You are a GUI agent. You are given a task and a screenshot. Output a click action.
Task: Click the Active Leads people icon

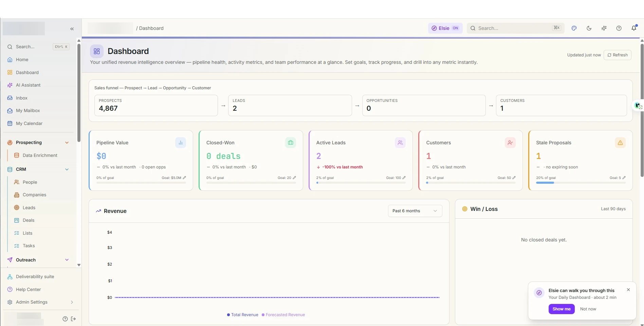point(400,143)
